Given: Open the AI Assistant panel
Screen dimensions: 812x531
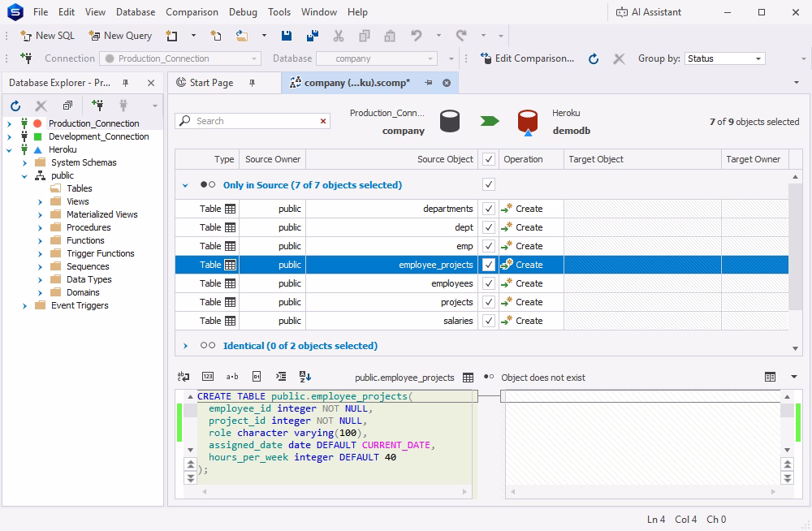Looking at the screenshot, I should point(648,12).
